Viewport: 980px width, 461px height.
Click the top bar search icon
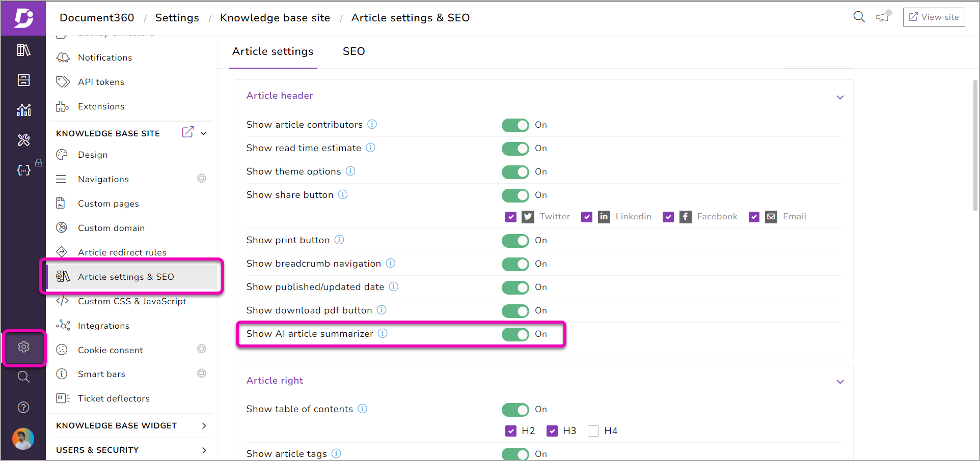tap(859, 17)
